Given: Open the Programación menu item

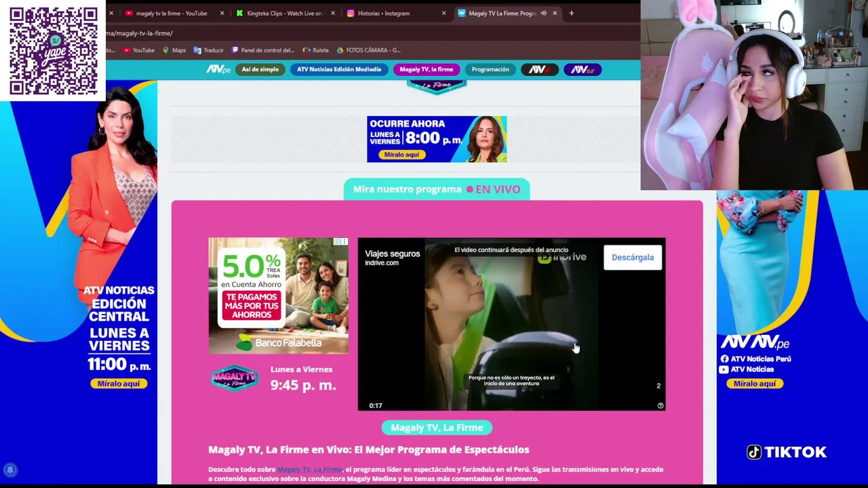Looking at the screenshot, I should click(x=490, y=69).
